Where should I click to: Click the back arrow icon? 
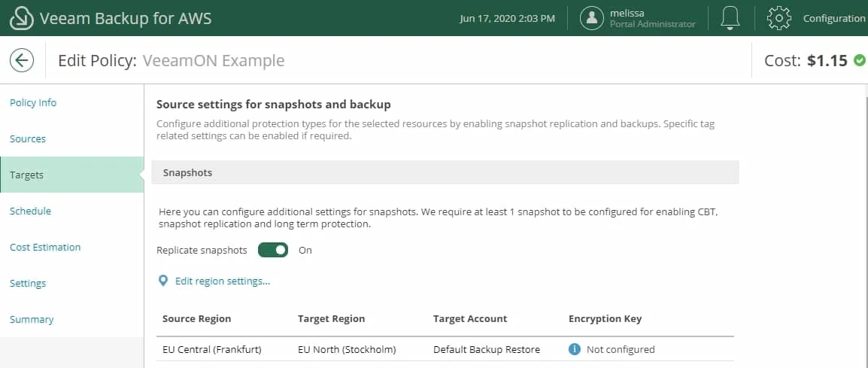tap(22, 60)
